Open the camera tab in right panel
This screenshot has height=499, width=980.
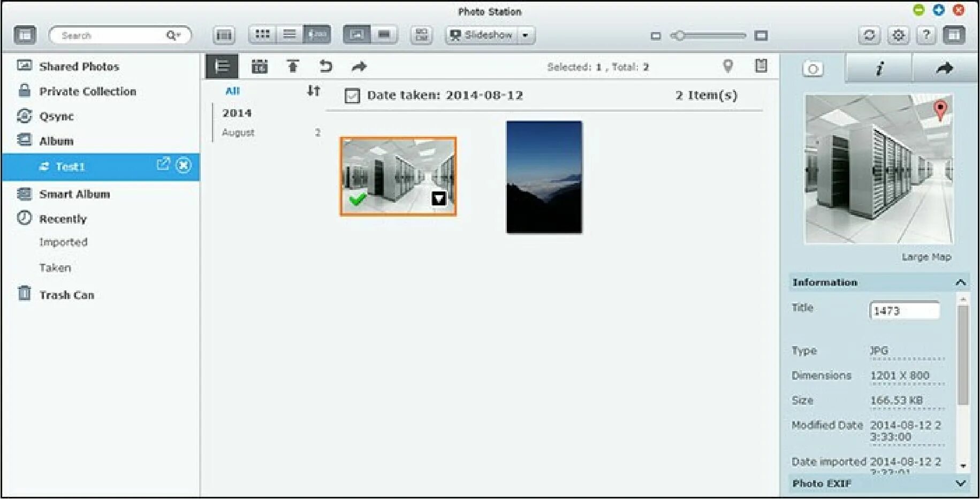point(813,68)
